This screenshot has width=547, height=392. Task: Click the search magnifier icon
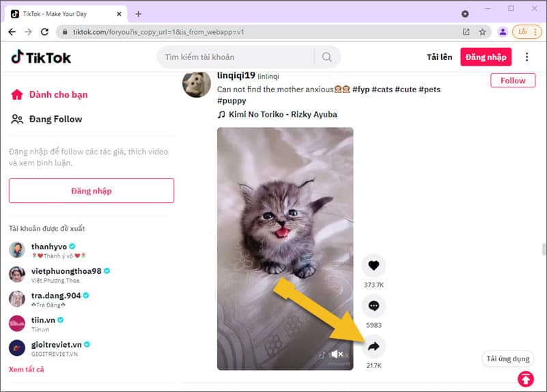coord(327,57)
